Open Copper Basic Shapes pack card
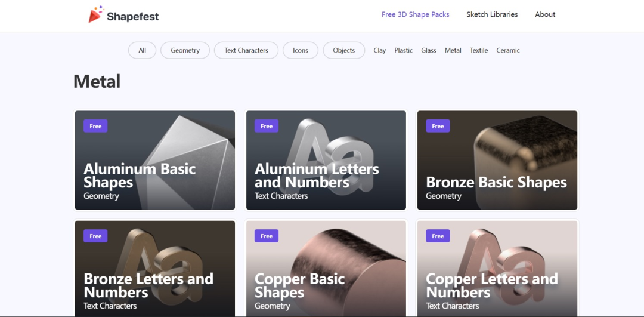This screenshot has height=317, width=644. 326,269
